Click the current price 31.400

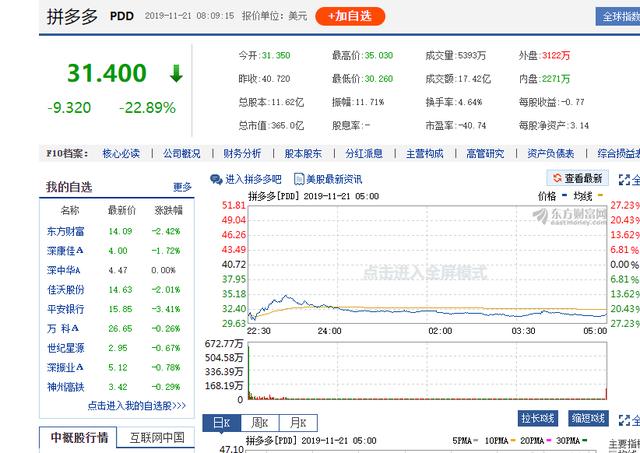[x=107, y=73]
